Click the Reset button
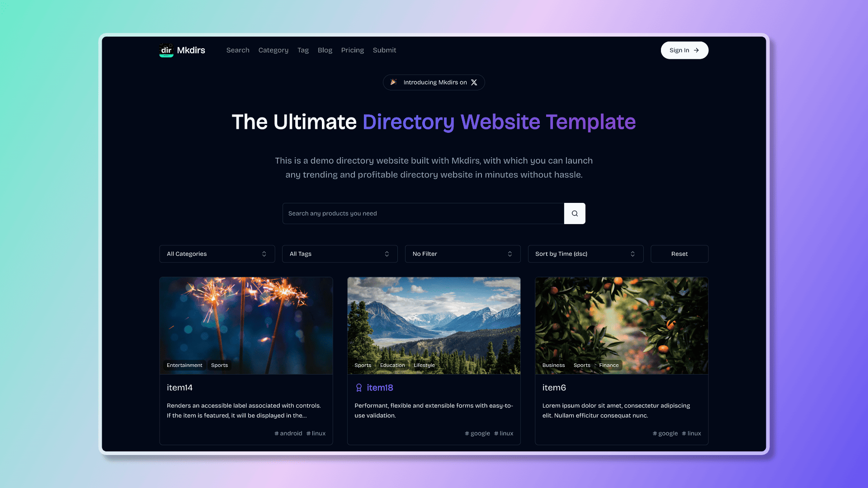Image resolution: width=868 pixels, height=488 pixels. pos(679,253)
